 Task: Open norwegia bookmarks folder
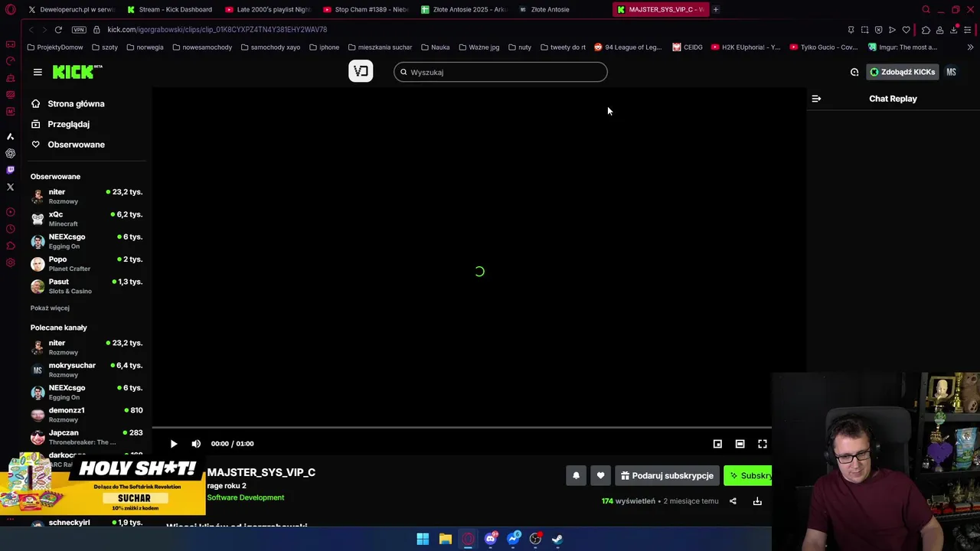(x=145, y=47)
